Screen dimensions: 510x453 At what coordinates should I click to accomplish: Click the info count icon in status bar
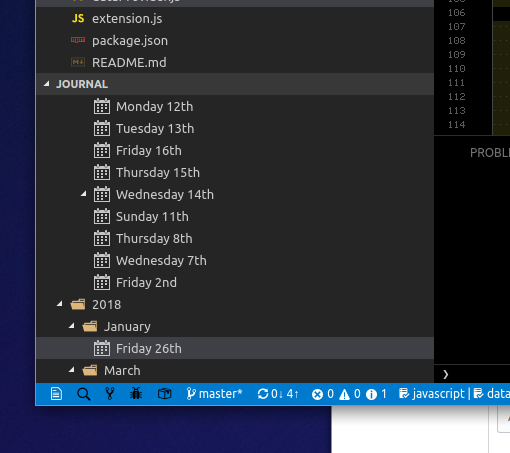371,395
